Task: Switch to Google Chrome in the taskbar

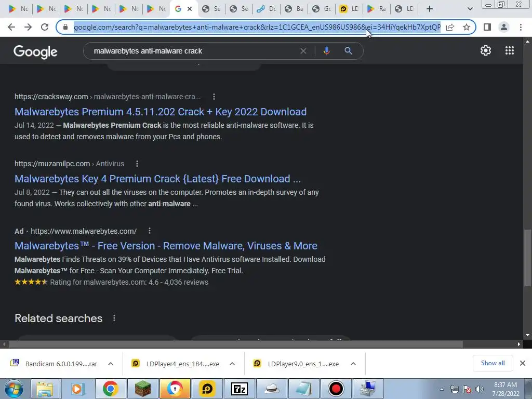Action: [x=110, y=389]
